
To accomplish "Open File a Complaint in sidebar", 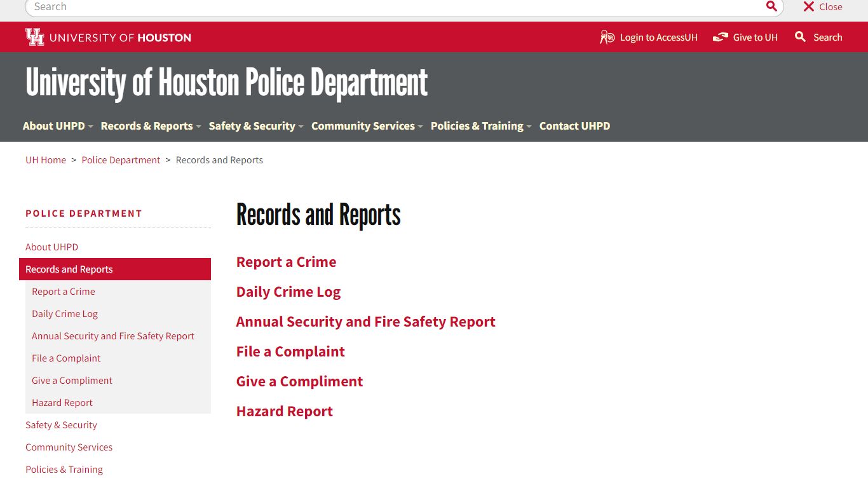I will tap(66, 358).
